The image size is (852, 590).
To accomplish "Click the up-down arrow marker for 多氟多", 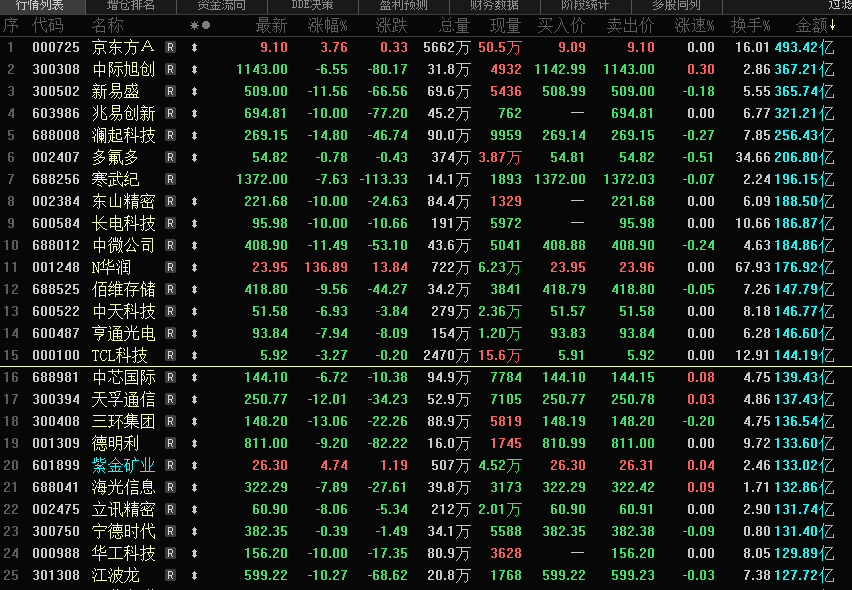I will coord(195,158).
